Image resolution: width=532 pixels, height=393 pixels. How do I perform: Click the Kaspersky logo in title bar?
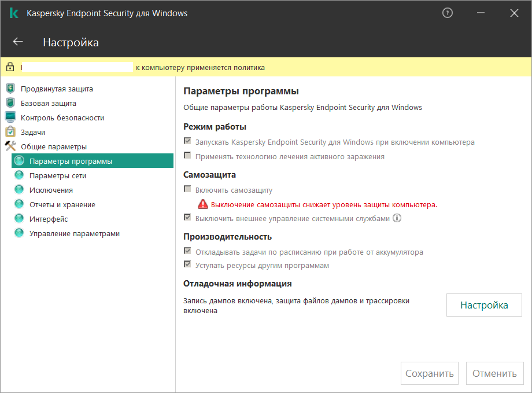point(14,13)
